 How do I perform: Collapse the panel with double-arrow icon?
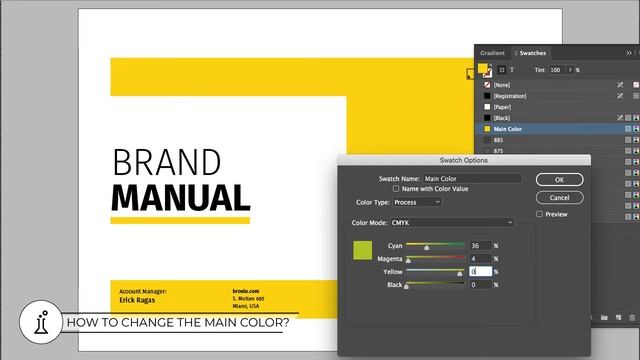tap(629, 53)
